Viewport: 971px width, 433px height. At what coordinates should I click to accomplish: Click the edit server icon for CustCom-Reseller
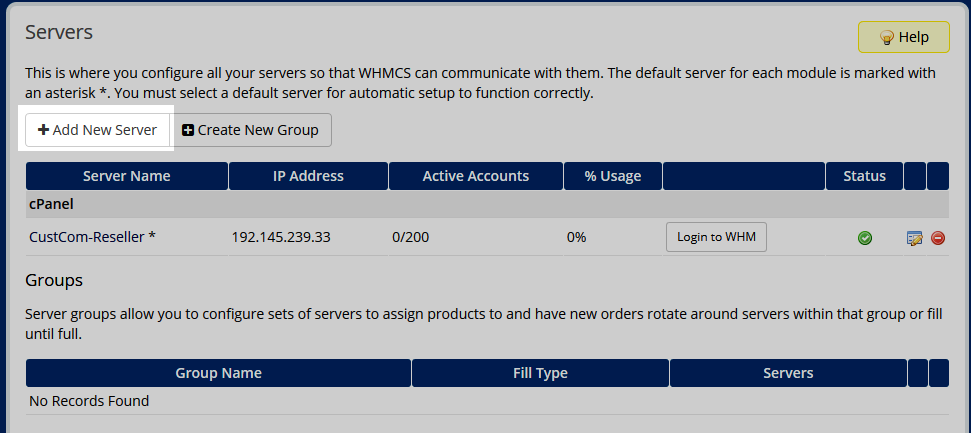point(914,238)
